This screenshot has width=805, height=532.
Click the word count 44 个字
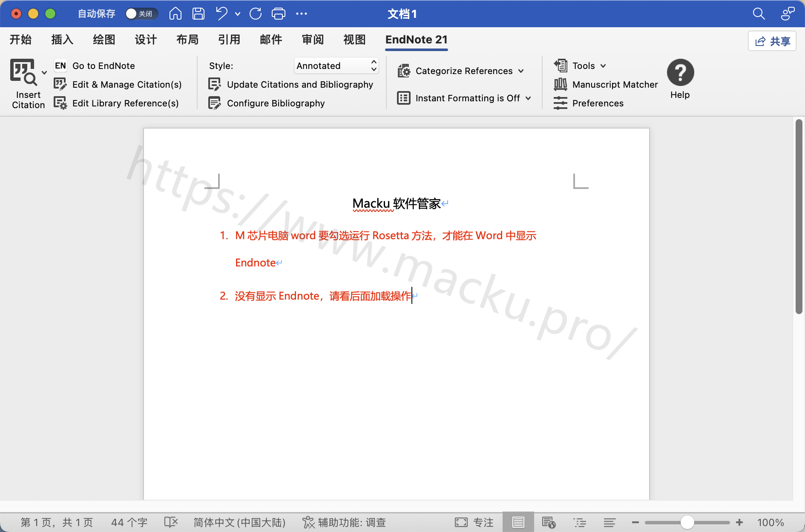point(129,522)
